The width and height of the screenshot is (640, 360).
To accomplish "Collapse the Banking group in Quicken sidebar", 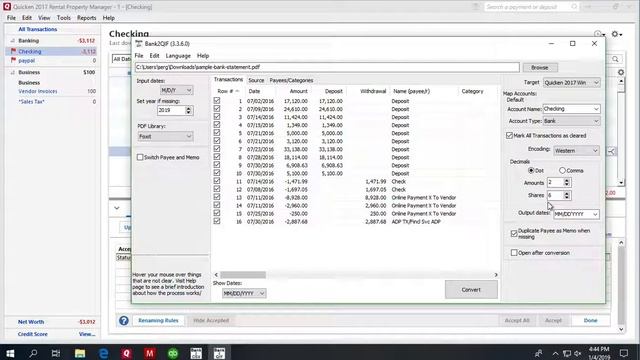I will pyautogui.click(x=13, y=41).
